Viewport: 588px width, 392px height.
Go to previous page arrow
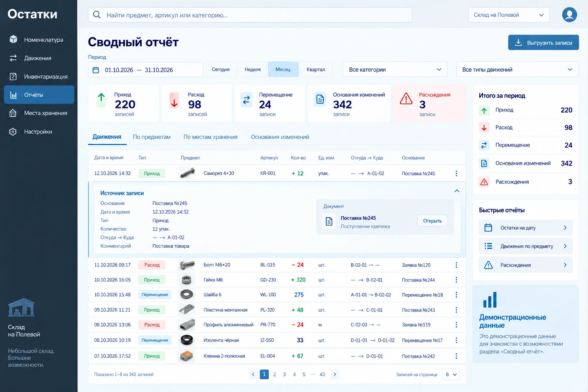point(253,374)
